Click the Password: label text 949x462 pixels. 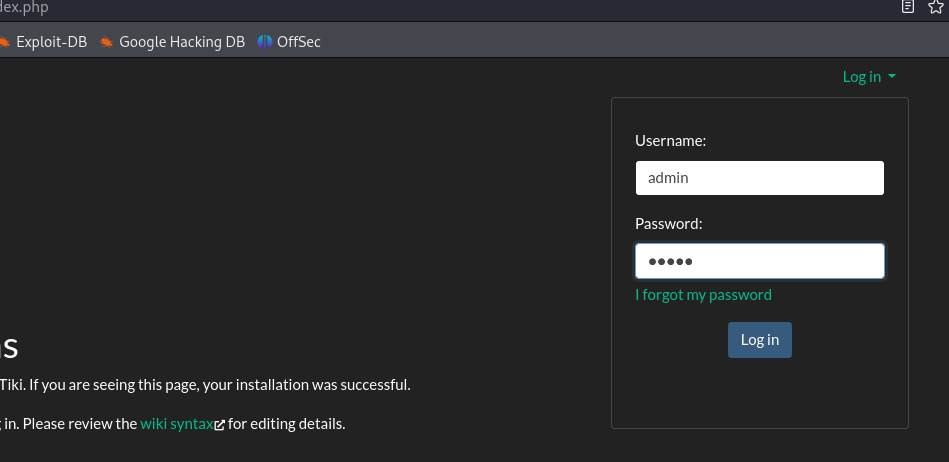668,224
